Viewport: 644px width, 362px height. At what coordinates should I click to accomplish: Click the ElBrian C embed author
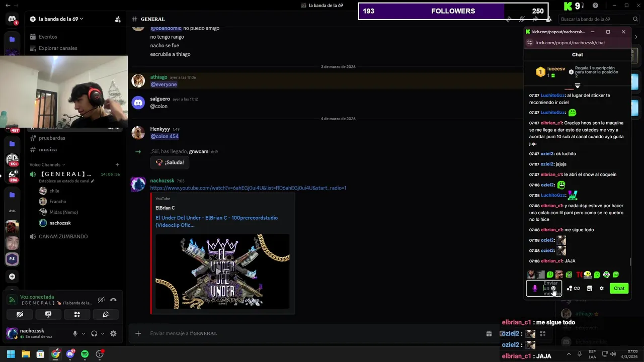tap(165, 208)
